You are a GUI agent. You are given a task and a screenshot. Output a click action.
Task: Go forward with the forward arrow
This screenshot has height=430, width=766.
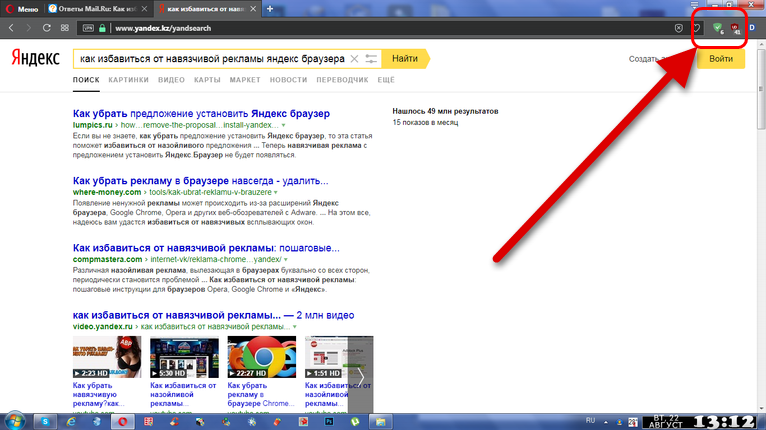click(28, 28)
